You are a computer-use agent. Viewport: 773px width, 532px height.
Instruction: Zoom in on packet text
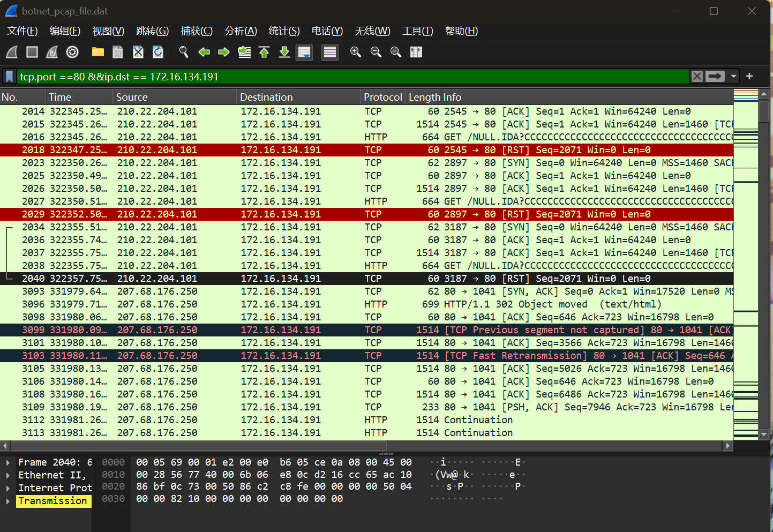(356, 52)
